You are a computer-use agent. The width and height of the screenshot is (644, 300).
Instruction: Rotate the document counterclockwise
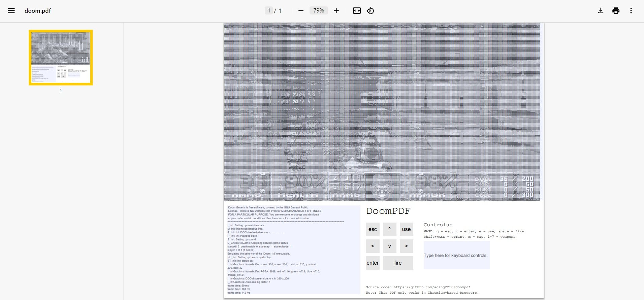pos(370,11)
